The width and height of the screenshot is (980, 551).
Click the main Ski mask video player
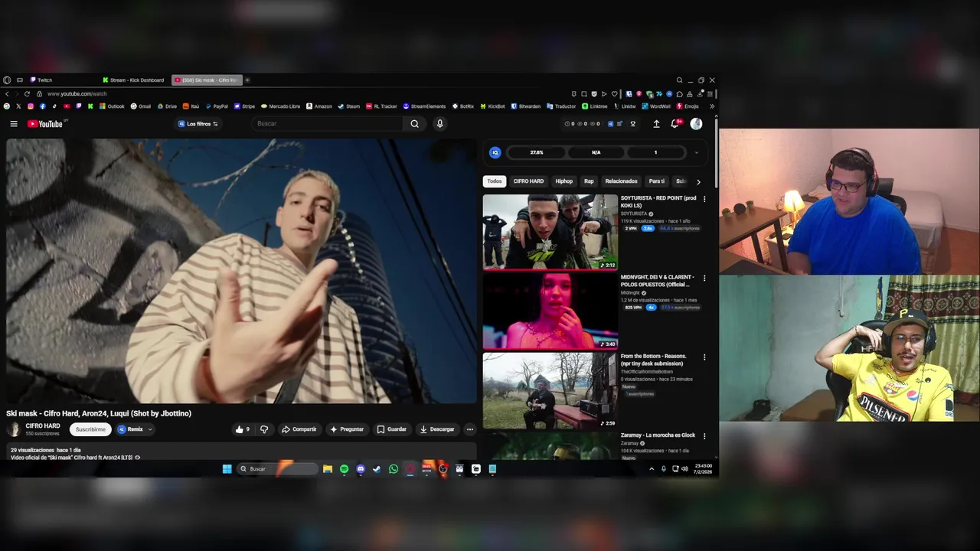pyautogui.click(x=241, y=271)
